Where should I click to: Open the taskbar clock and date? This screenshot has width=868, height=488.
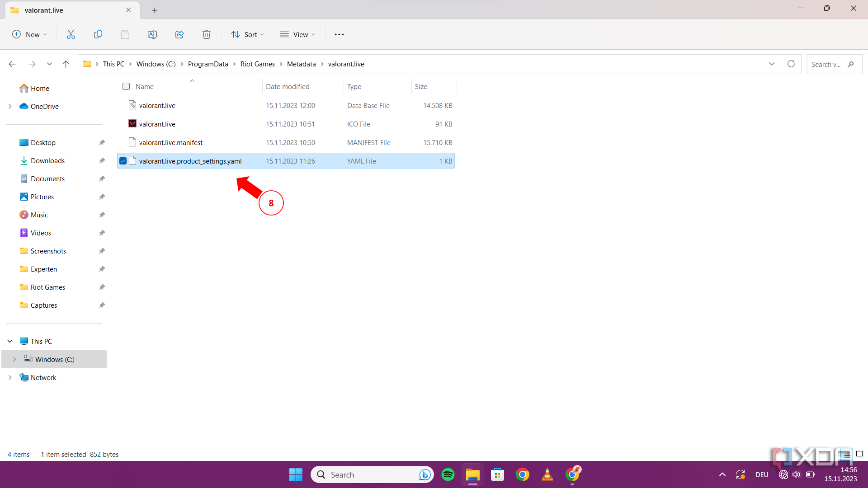tap(840, 474)
